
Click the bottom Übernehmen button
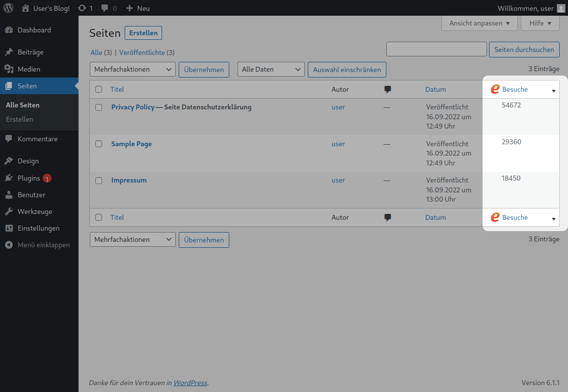(x=204, y=239)
